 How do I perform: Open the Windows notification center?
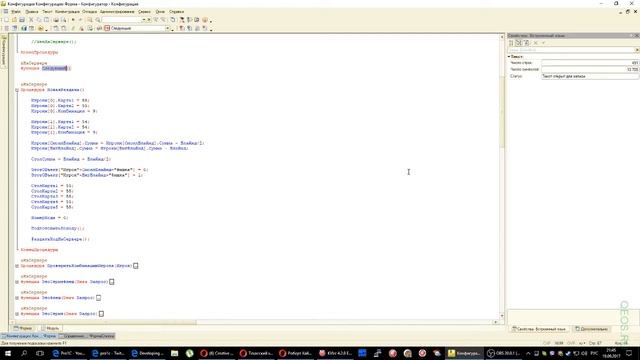click(629, 353)
